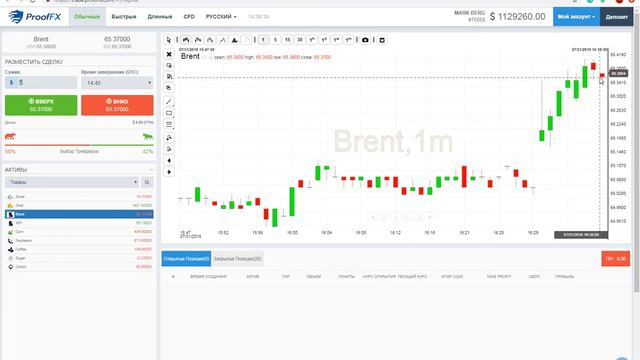Open the Закрытые Позиции tab
This screenshot has width=640, height=360.
pyautogui.click(x=237, y=259)
